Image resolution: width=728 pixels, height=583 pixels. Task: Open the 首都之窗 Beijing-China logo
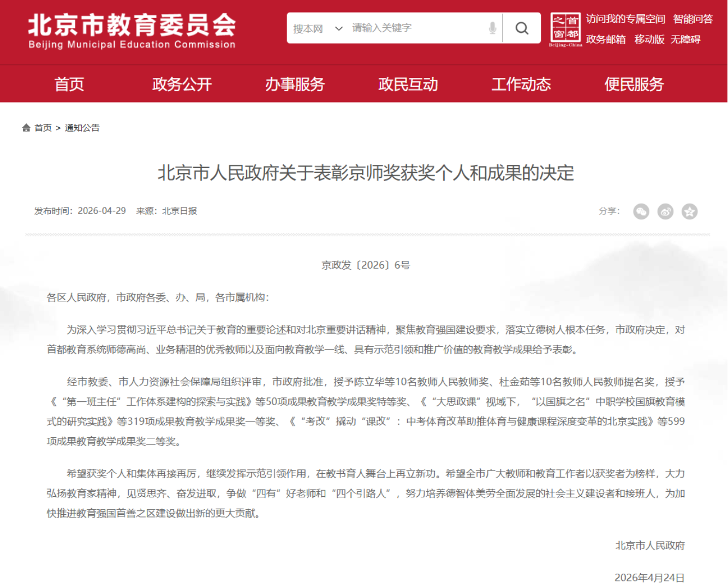pos(565,29)
